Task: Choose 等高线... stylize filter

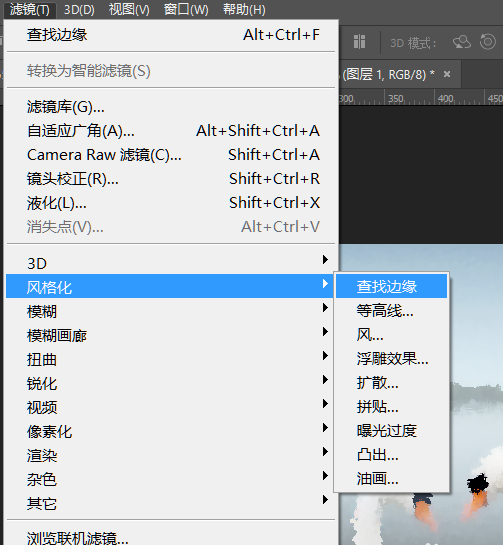Action: 391,310
